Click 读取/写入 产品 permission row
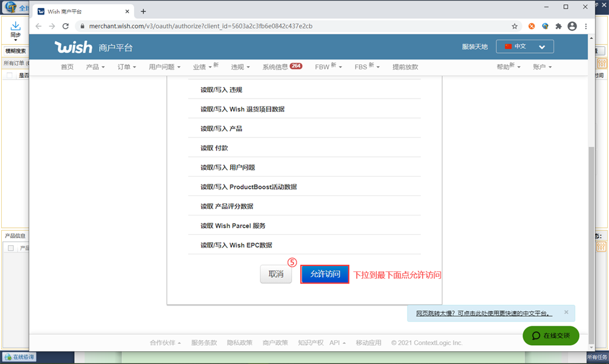Image resolution: width=609 pixels, height=364 pixels. coord(304,128)
